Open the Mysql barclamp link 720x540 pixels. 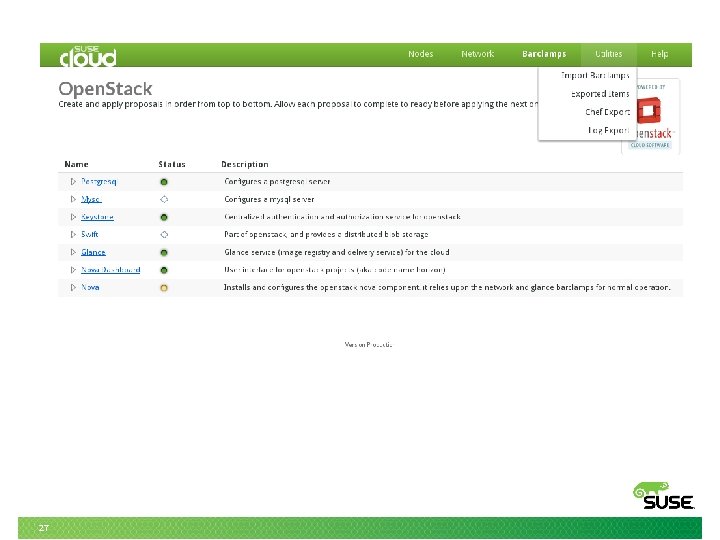pos(91,199)
